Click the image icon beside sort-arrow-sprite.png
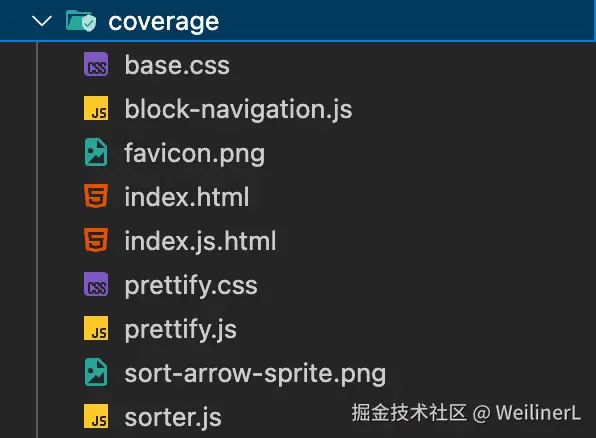 click(96, 372)
